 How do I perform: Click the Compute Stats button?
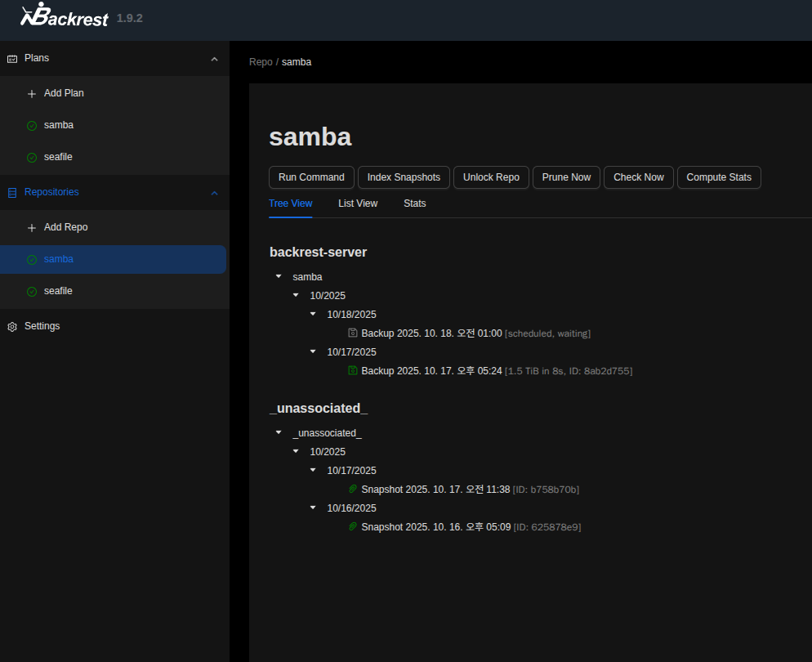point(718,177)
